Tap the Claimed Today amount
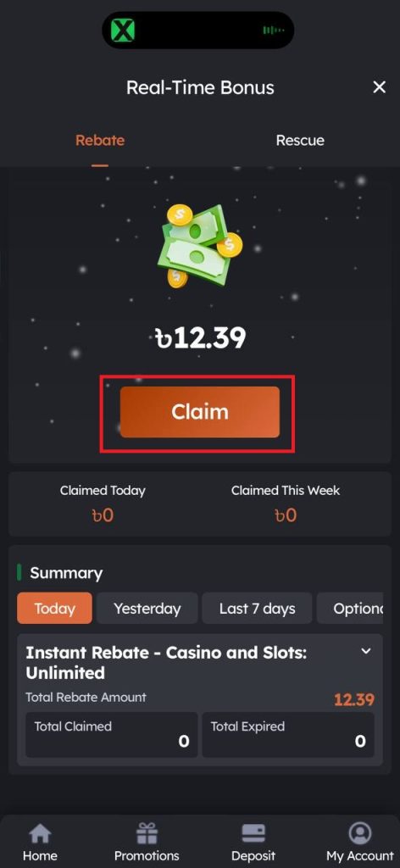 [x=103, y=515]
